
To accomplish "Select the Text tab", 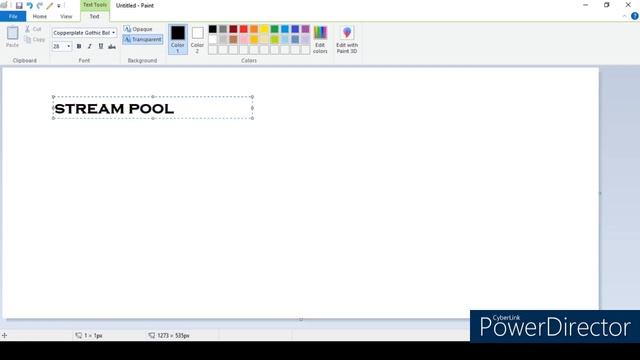I will click(94, 16).
